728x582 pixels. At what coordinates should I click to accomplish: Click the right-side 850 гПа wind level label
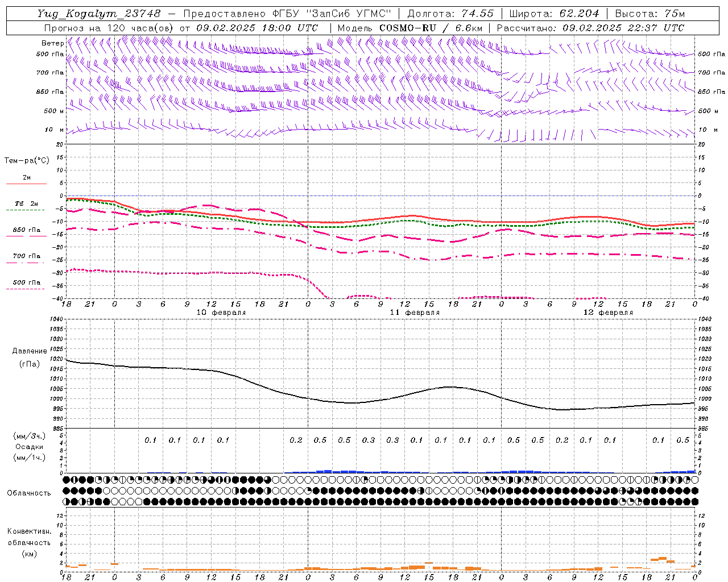712,92
